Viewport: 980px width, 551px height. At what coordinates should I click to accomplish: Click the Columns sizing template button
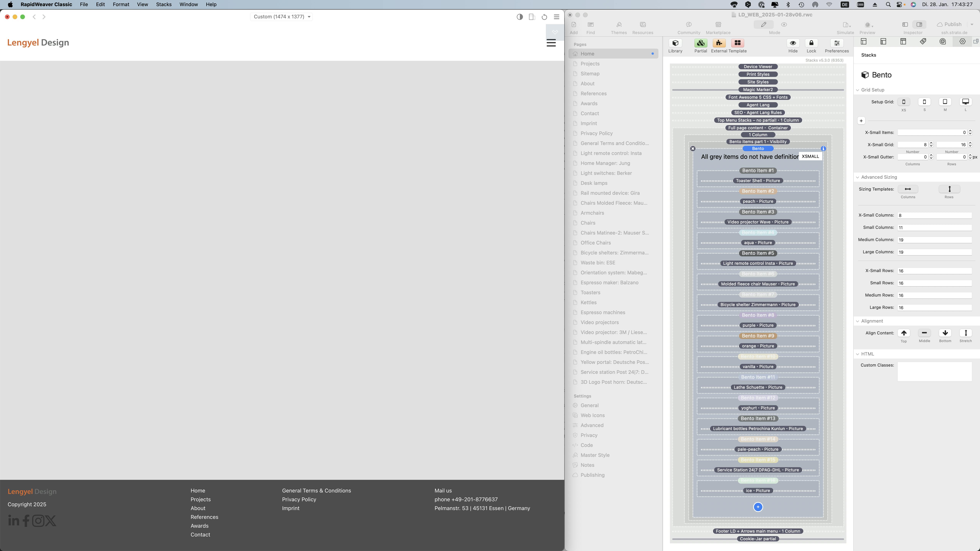point(908,189)
